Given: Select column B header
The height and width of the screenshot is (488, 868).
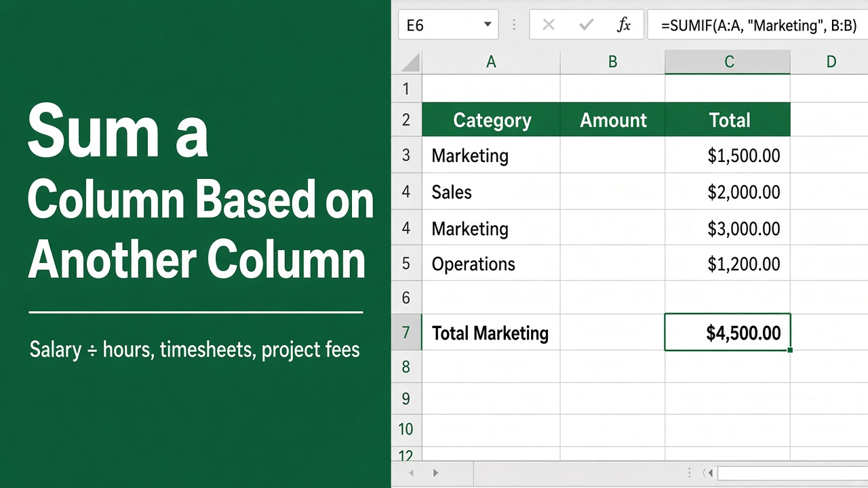Looking at the screenshot, I should click(x=612, y=62).
